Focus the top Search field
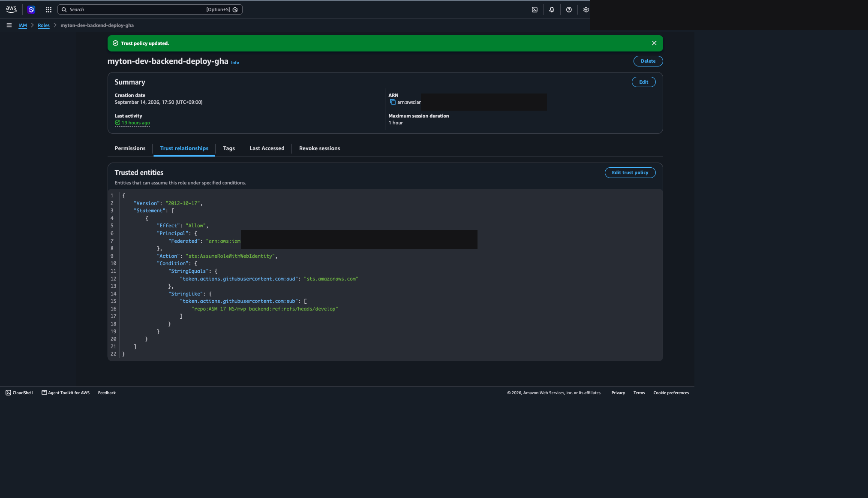The image size is (868, 498). [150, 9]
